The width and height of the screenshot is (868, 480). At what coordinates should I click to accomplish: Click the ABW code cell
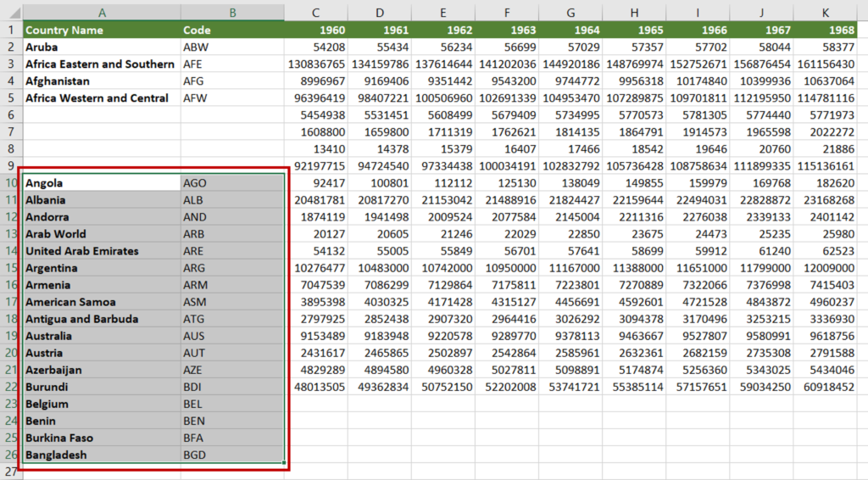point(232,47)
